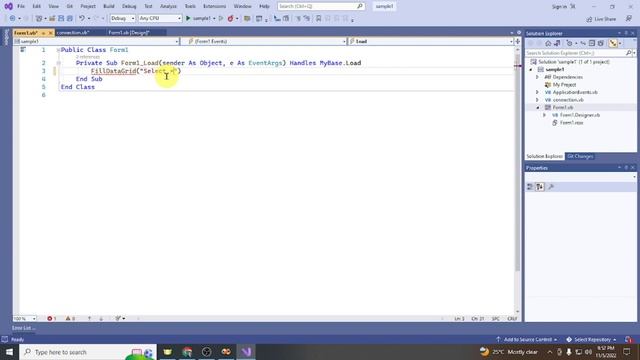This screenshot has width=640, height=360.
Task: Click Select Repository button
Action: (x=592, y=340)
